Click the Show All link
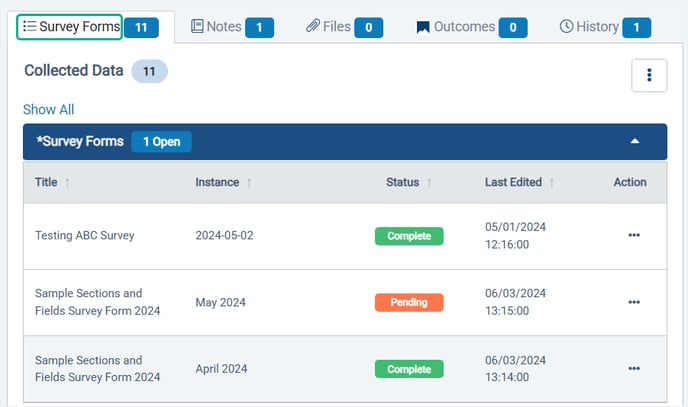 pos(48,110)
